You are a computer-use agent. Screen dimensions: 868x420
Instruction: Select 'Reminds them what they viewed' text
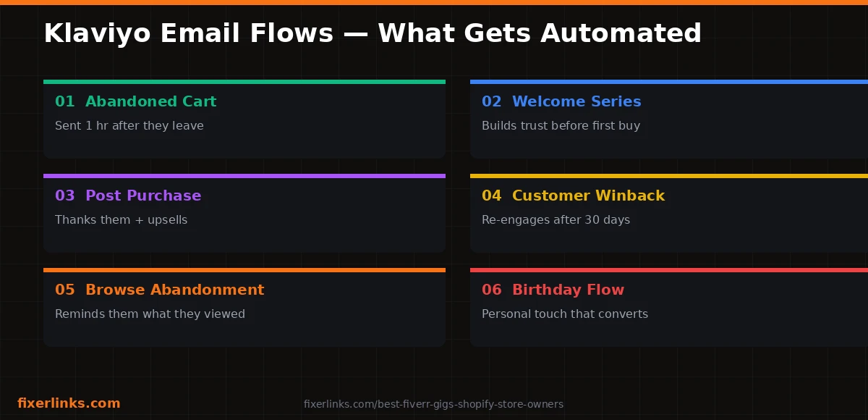[x=150, y=314]
